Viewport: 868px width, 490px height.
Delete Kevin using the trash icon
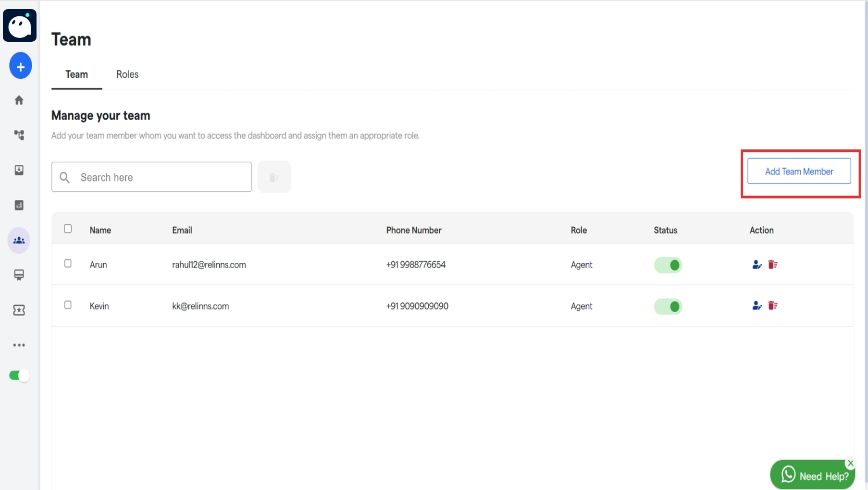773,306
